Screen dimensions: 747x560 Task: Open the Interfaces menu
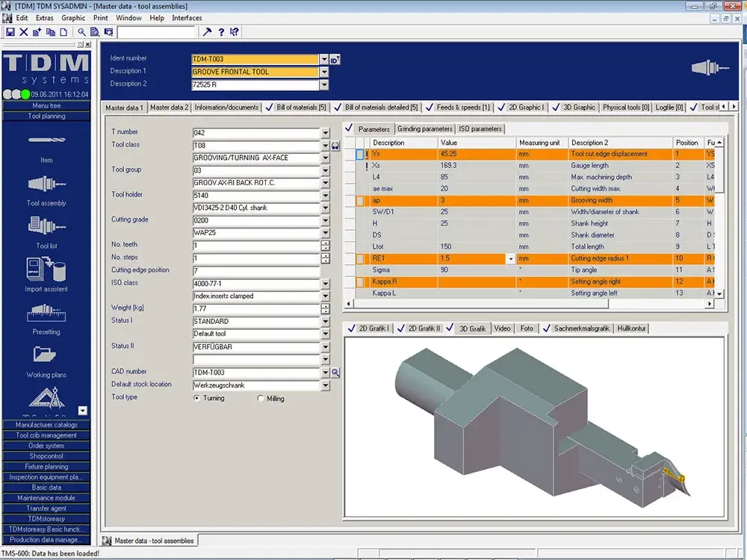(187, 18)
